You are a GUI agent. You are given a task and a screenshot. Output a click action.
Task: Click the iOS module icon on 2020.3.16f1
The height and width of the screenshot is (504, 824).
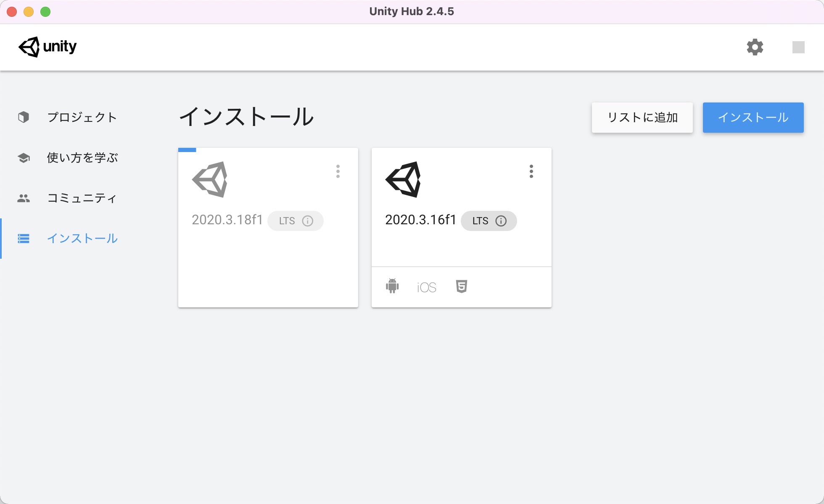426,287
